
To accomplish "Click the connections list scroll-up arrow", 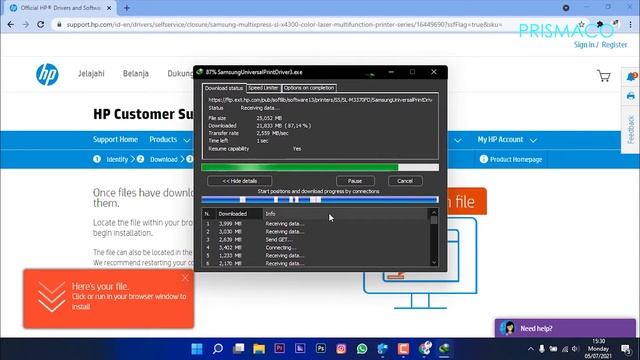I will tap(434, 213).
